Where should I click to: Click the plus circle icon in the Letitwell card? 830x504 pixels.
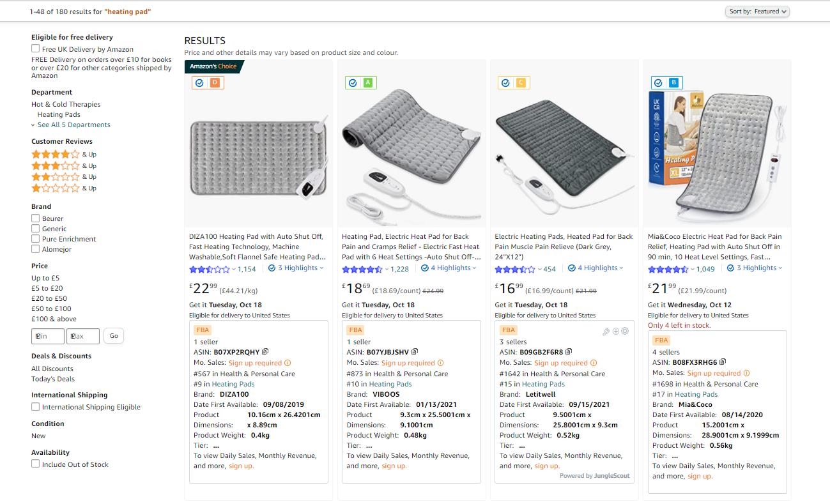pyautogui.click(x=616, y=332)
